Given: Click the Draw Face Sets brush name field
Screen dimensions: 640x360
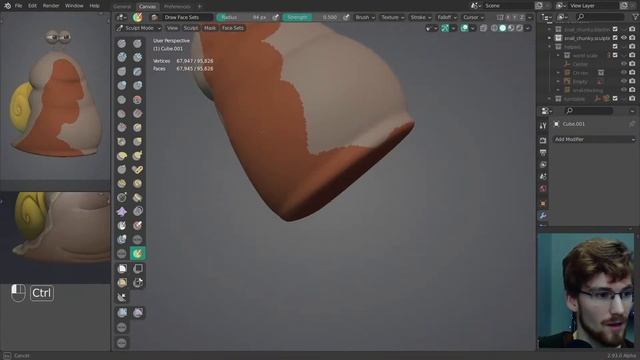Looking at the screenshot, I should (186, 17).
